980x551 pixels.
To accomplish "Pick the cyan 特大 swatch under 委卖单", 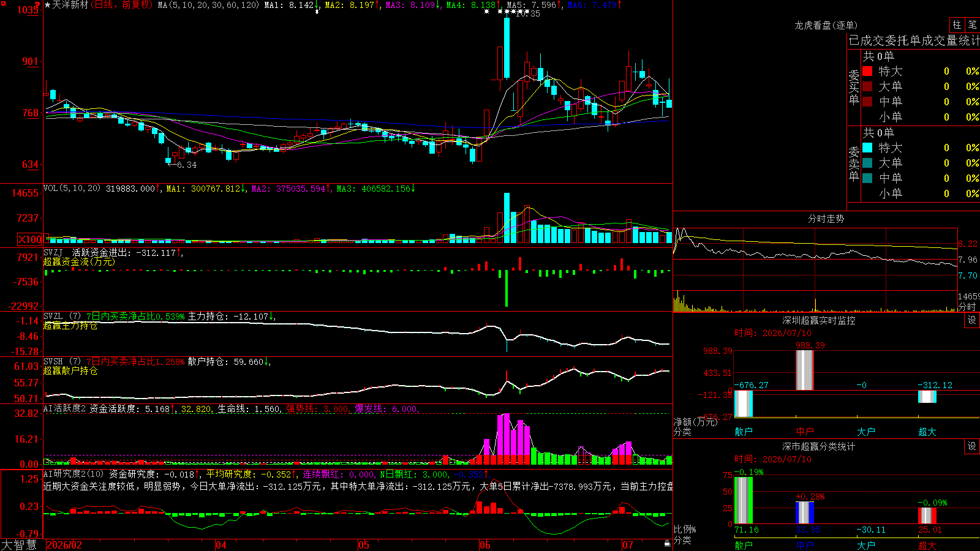I will click(x=867, y=148).
